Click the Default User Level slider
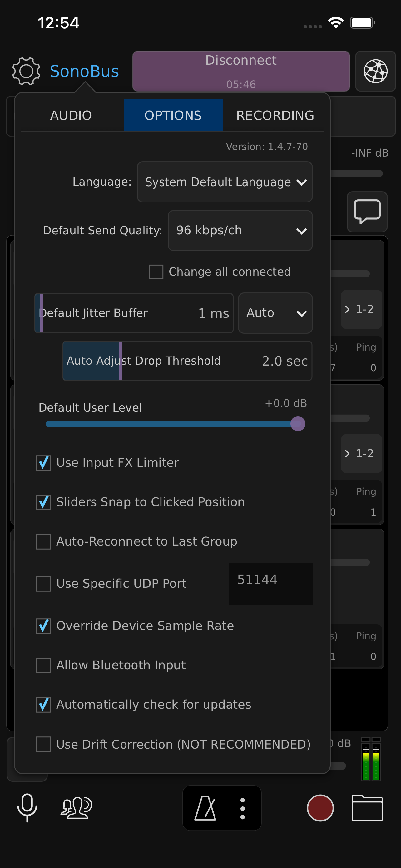 (x=175, y=424)
